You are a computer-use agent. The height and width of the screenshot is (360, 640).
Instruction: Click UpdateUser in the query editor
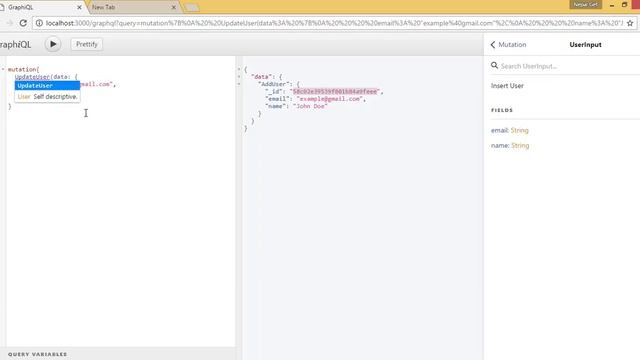coord(32,77)
